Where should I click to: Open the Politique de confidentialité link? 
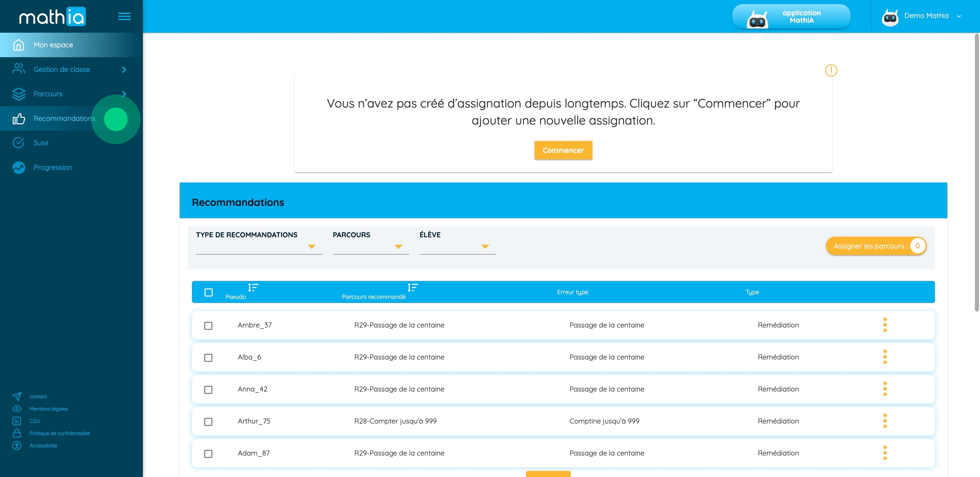click(60, 433)
